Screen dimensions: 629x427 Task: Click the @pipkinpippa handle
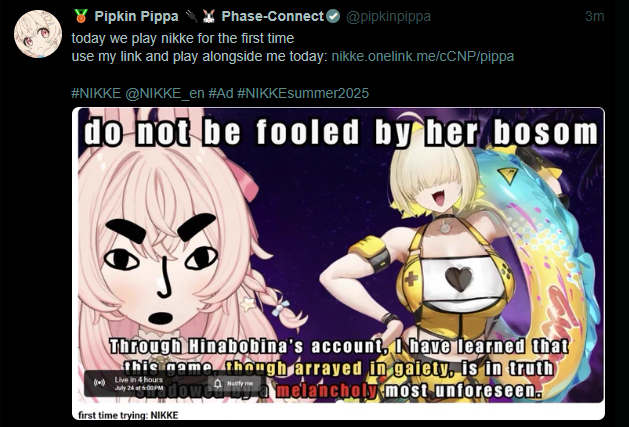tap(388, 16)
